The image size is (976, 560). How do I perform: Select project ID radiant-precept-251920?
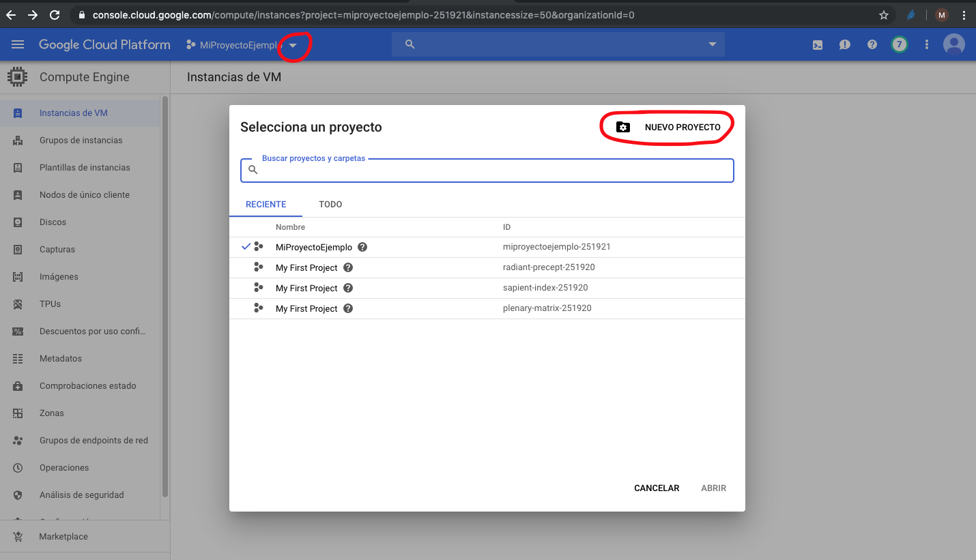(x=549, y=267)
